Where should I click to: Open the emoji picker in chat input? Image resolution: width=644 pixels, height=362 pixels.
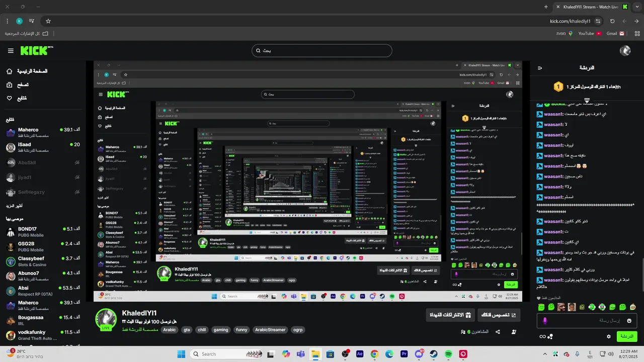629,320
